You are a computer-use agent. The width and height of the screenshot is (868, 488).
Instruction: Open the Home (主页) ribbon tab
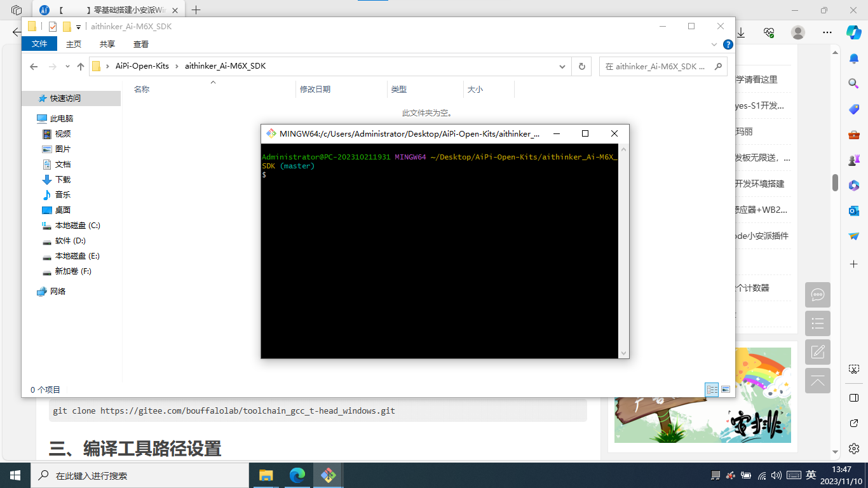click(74, 44)
